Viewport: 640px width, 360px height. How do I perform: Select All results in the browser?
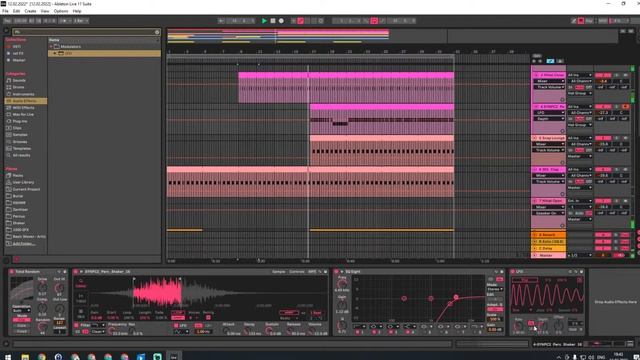coord(21,155)
